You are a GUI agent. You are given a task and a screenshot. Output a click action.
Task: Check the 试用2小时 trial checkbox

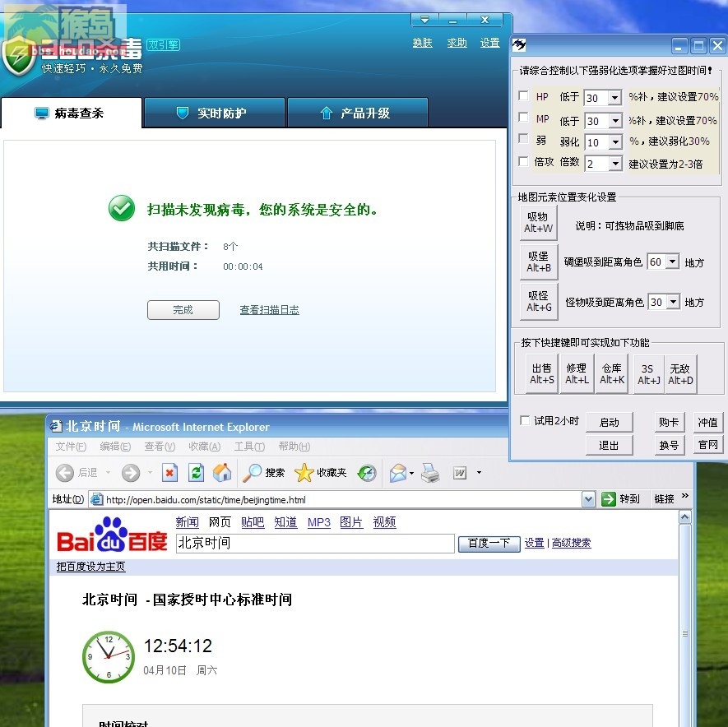coord(525,420)
